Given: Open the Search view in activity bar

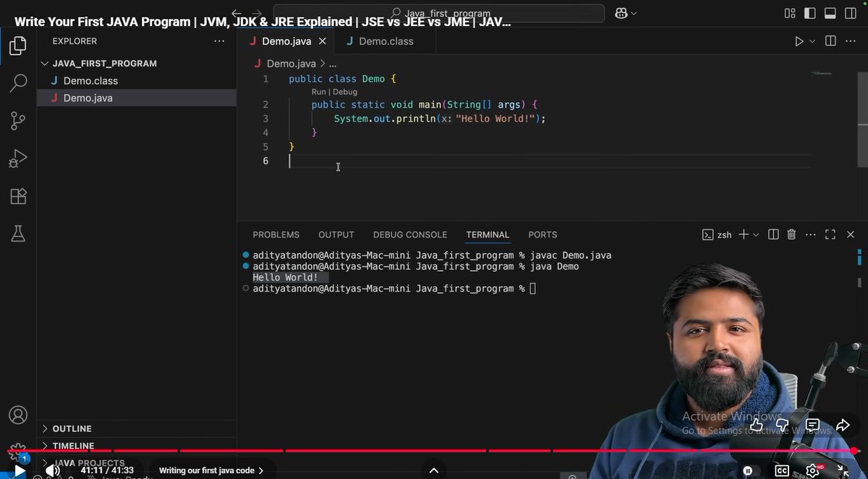Looking at the screenshot, I should click(x=18, y=83).
